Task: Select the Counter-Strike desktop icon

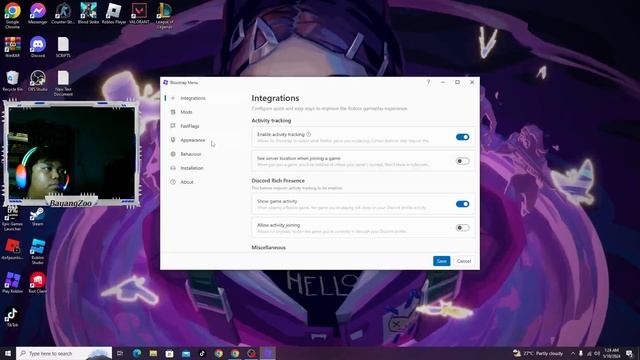Action: pyautogui.click(x=63, y=13)
